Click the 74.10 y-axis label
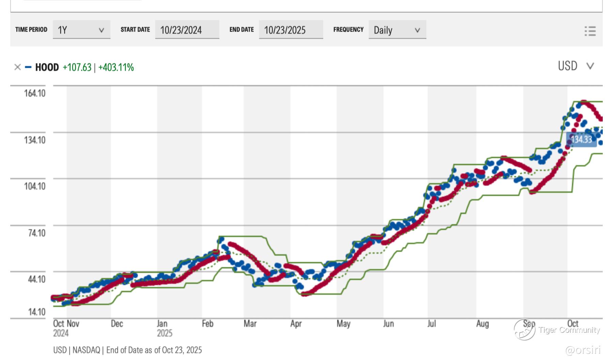Image resolution: width=613 pixels, height=364 pixels. point(36,233)
